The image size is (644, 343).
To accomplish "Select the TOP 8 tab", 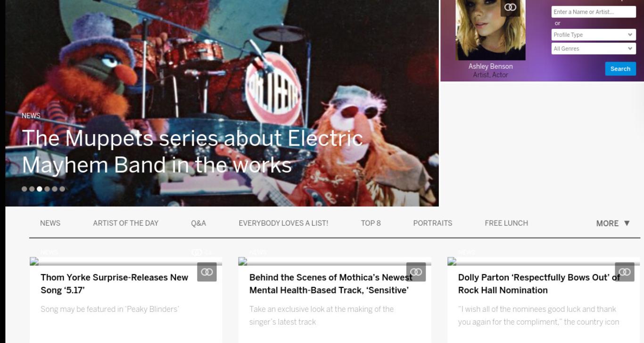I will coord(371,223).
